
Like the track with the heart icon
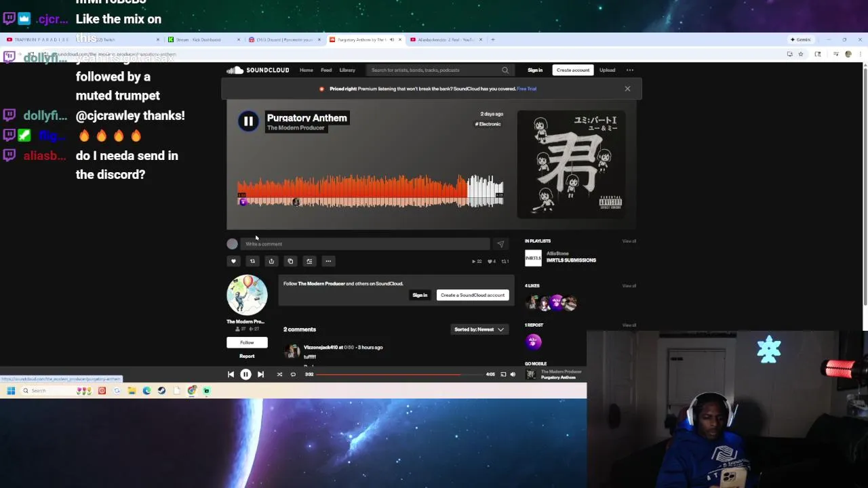pyautogui.click(x=233, y=261)
